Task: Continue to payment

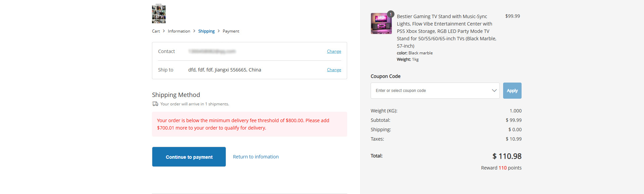Action: click(189, 157)
